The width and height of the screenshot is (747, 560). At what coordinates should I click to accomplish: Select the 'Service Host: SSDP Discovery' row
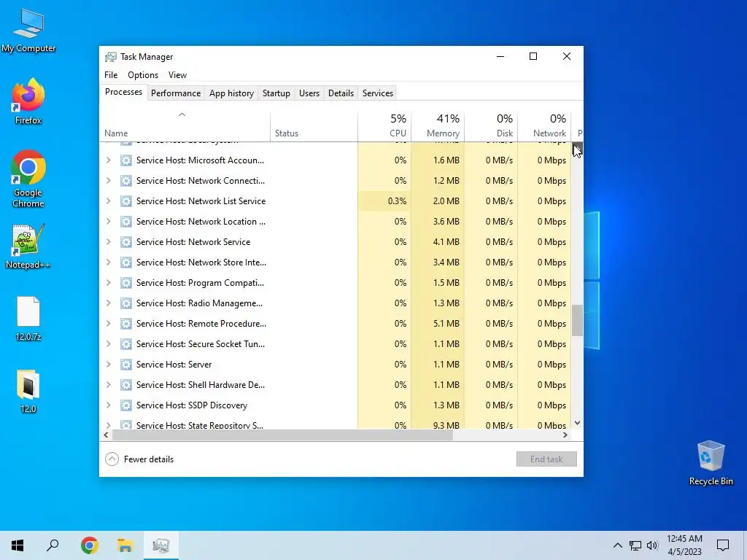336,405
